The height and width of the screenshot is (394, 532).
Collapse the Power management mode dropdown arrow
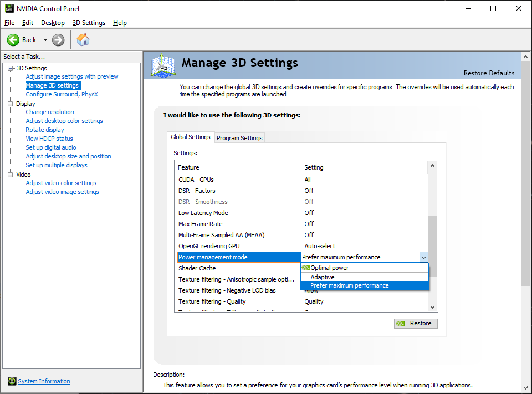(x=424, y=257)
